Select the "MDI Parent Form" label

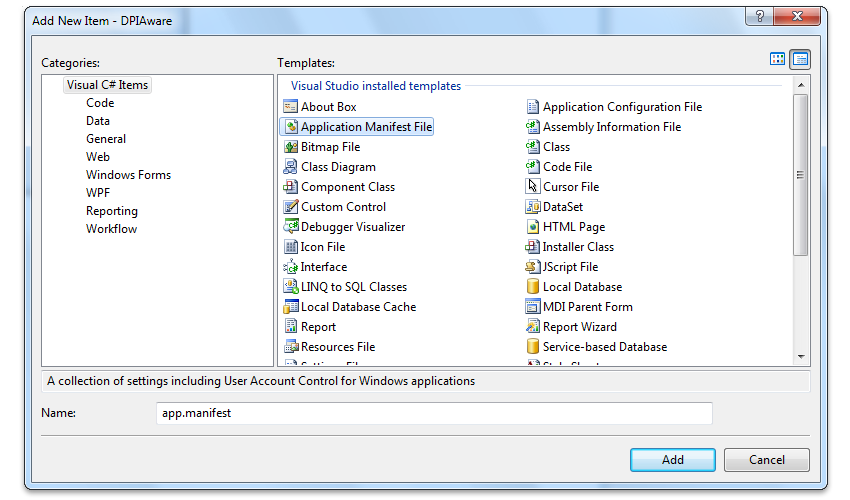(588, 307)
